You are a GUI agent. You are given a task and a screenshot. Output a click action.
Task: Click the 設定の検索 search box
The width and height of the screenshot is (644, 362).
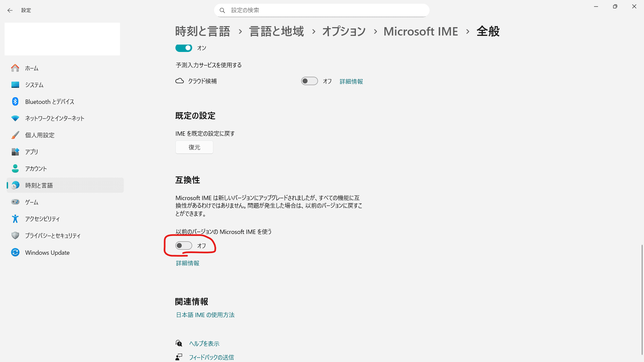point(321,10)
